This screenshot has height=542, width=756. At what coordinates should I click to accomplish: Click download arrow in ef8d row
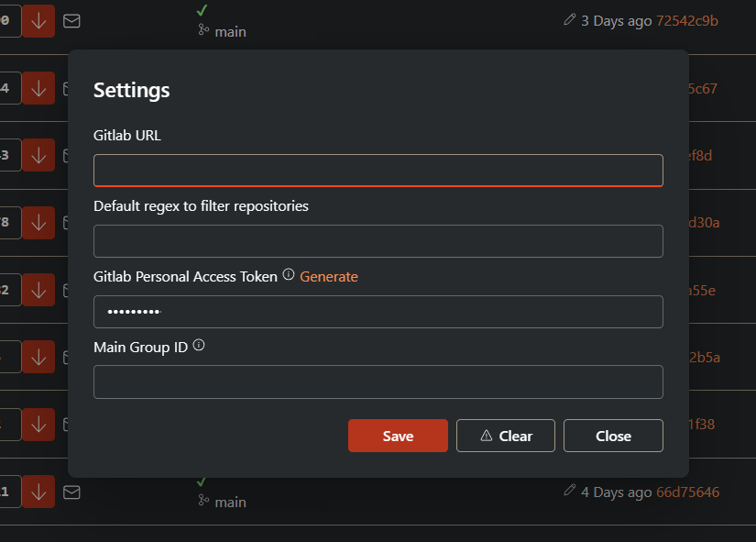pos(38,155)
